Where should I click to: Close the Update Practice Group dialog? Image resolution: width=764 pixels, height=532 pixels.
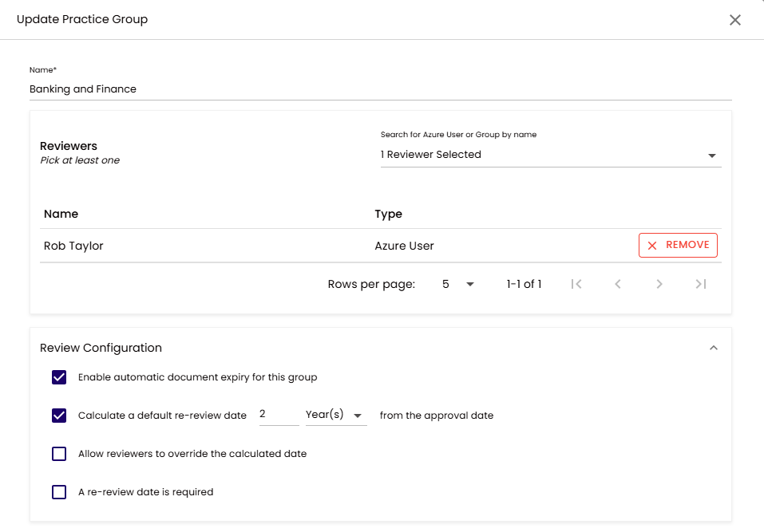pyautogui.click(x=734, y=20)
